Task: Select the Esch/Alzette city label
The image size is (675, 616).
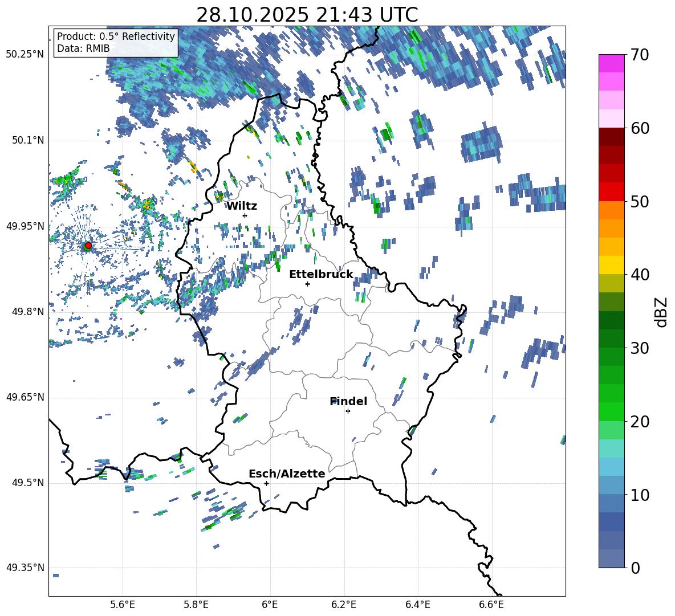Action: coord(287,474)
